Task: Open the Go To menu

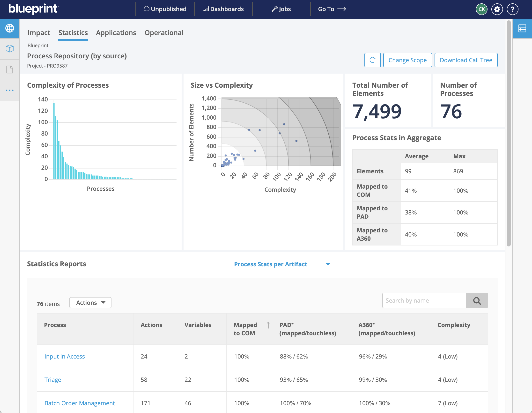Action: click(332, 9)
